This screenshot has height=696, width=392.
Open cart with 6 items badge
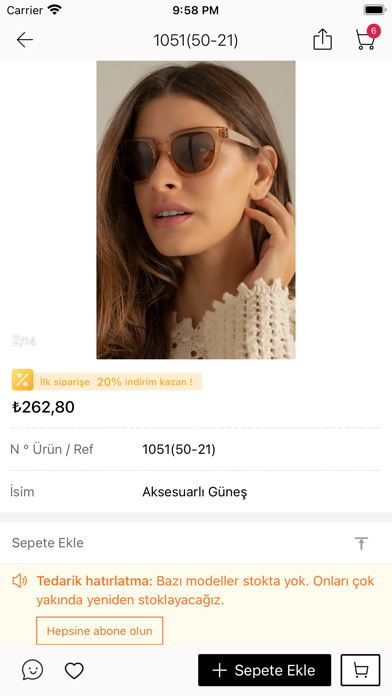(368, 37)
